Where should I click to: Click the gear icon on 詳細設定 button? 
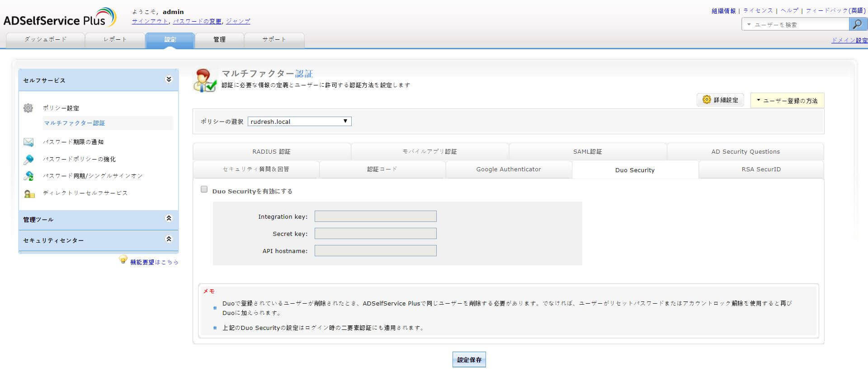tap(707, 99)
